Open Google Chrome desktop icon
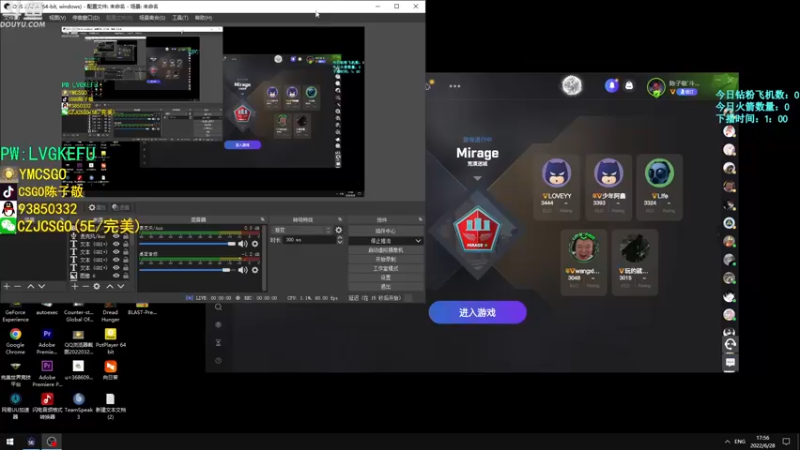The width and height of the screenshot is (800, 450). coord(15,341)
